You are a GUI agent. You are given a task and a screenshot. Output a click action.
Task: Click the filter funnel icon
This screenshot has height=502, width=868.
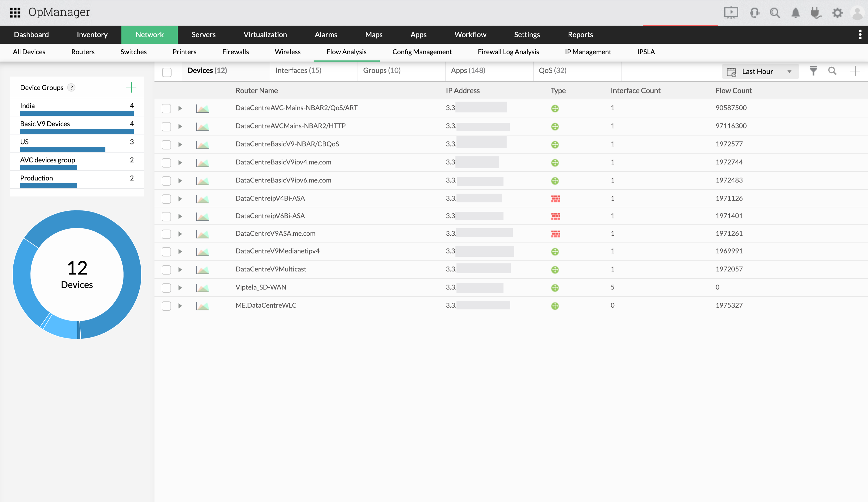[x=813, y=71]
